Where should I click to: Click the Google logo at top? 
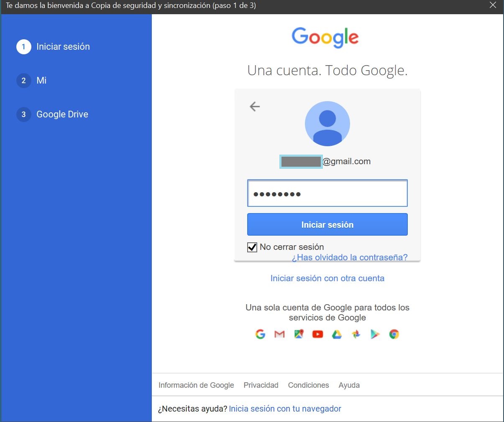click(325, 38)
